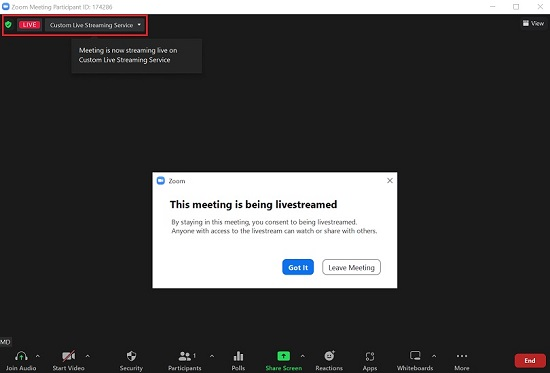Open the View layout menu
This screenshot has width=550, height=373.
pyautogui.click(x=533, y=23)
